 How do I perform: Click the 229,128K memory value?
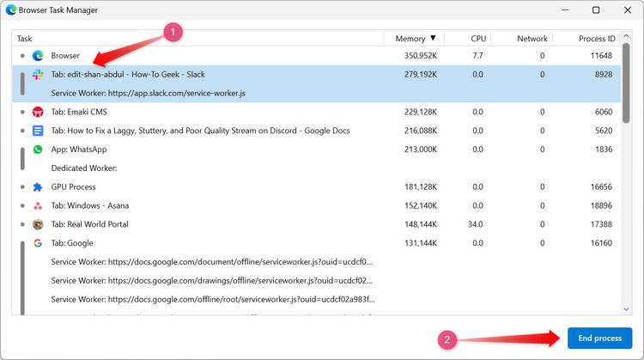coord(421,112)
